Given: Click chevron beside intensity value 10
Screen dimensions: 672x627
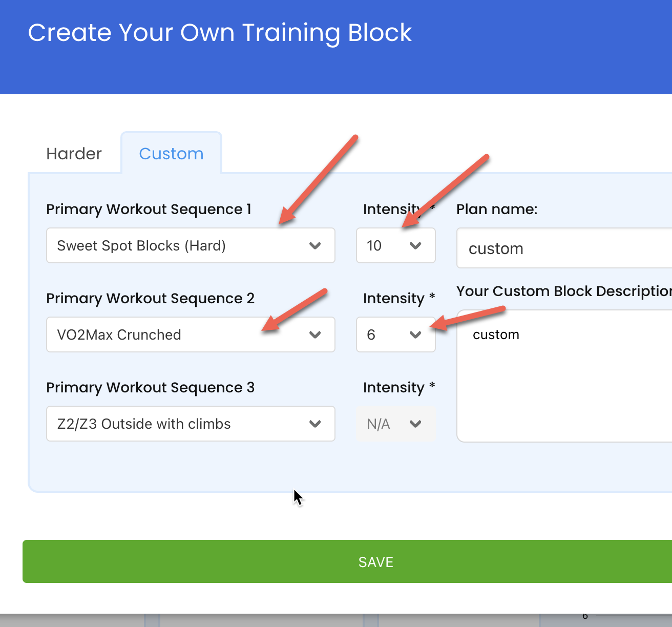Looking at the screenshot, I should click(x=415, y=246).
